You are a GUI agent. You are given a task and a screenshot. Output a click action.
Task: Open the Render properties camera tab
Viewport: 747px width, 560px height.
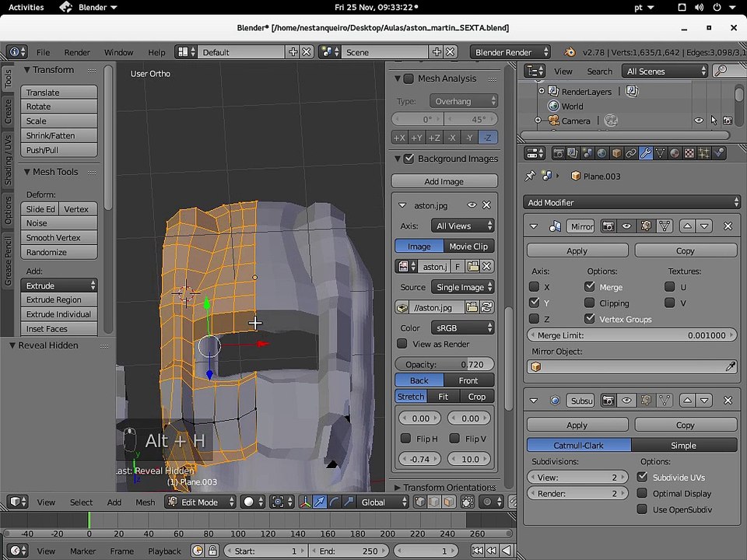pos(559,153)
